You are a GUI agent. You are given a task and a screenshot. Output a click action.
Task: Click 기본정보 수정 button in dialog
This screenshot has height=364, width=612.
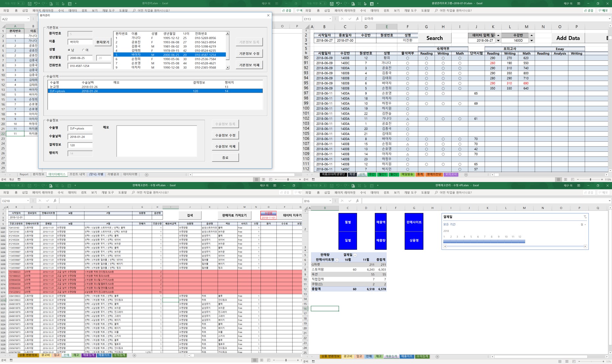pos(249,54)
